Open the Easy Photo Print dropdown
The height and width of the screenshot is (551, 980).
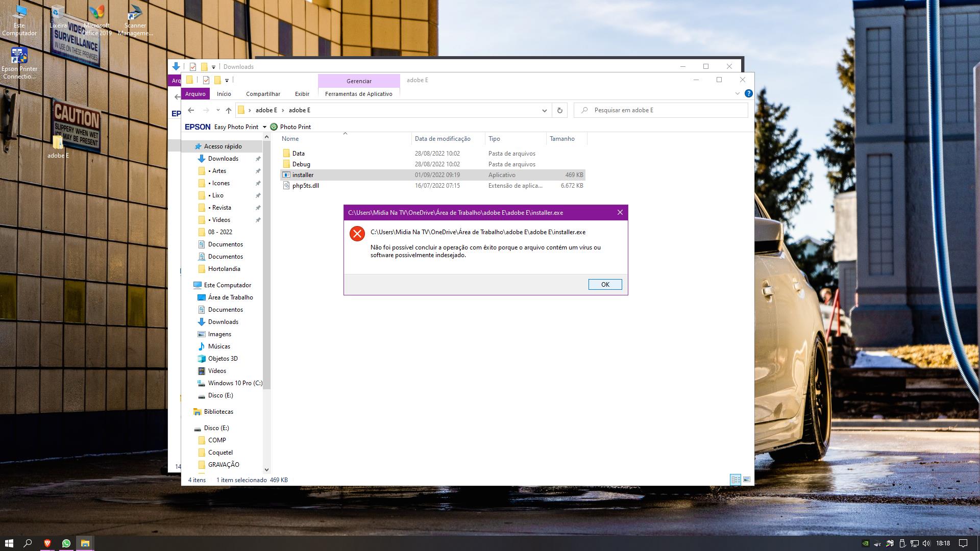coord(264,127)
